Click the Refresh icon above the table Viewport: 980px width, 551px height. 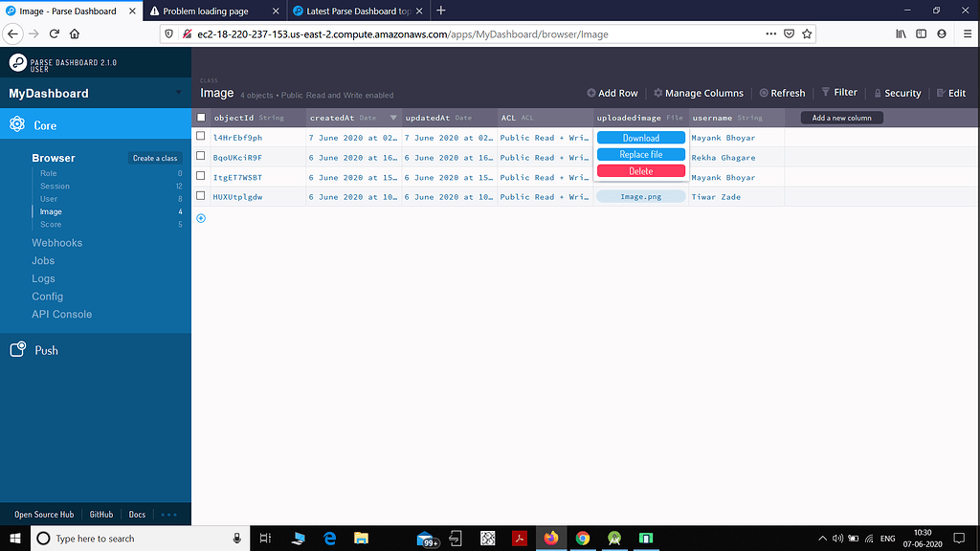coord(782,93)
